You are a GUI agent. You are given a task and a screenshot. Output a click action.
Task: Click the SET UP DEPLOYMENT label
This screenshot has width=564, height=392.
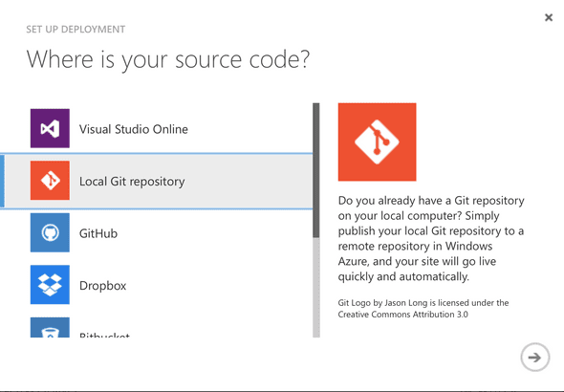pos(76,29)
